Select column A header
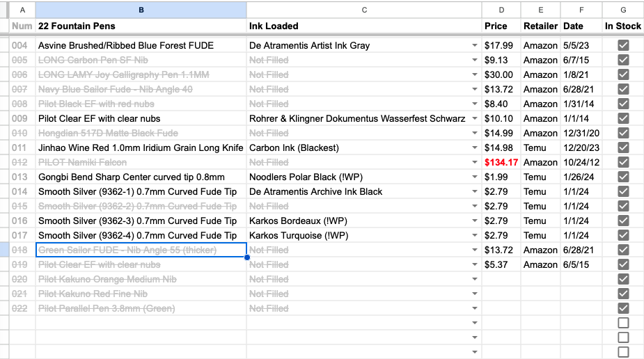Screen dimensions: 644x359 click(x=22, y=10)
